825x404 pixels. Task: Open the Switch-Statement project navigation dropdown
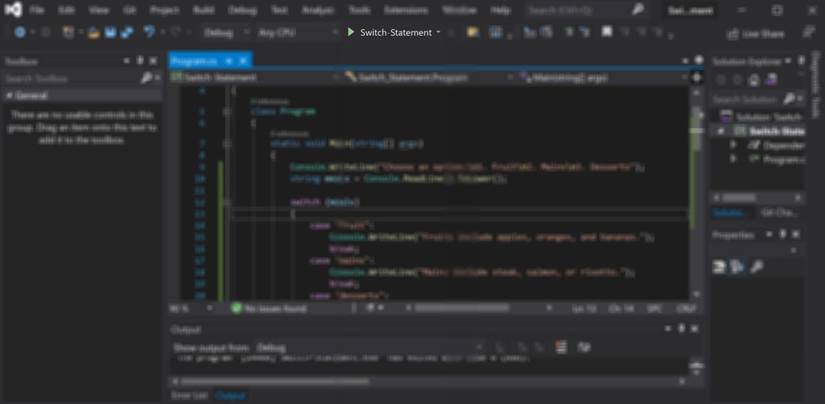point(255,77)
